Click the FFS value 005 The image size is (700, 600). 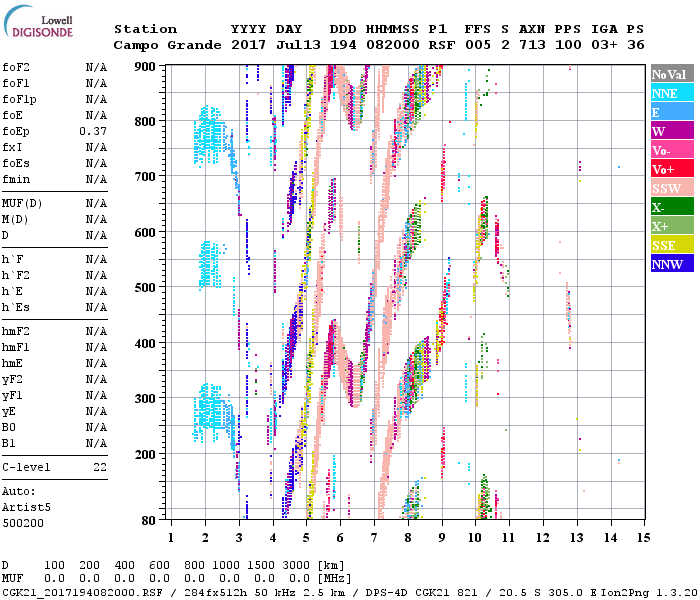[478, 45]
